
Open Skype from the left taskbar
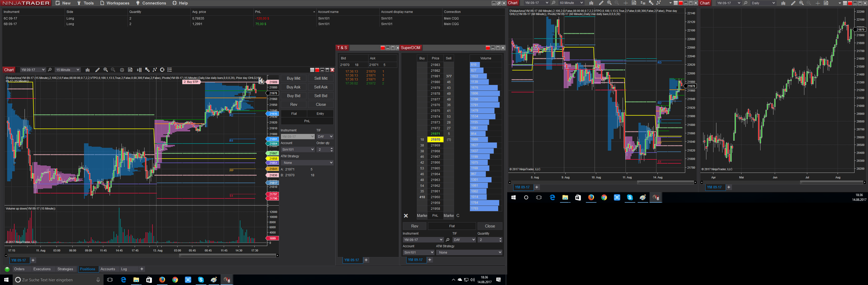tap(201, 280)
